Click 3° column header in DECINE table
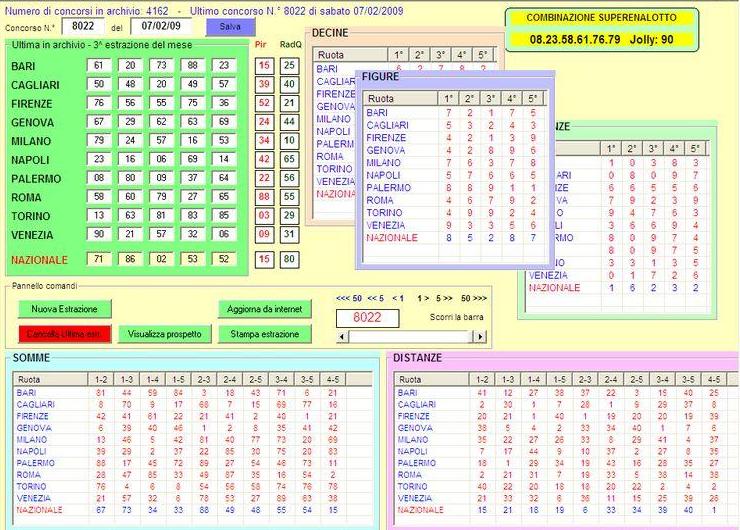740x530 pixels. point(440,55)
